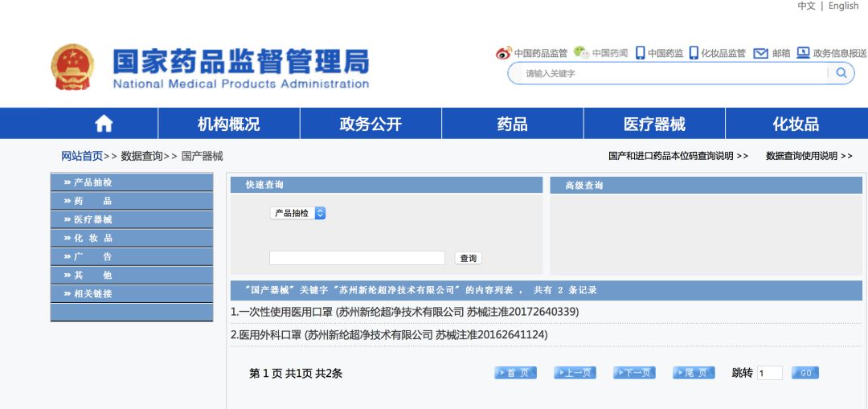This screenshot has height=409, width=868.
Task: Open the 化妆品 navigation menu
Action: tap(796, 124)
